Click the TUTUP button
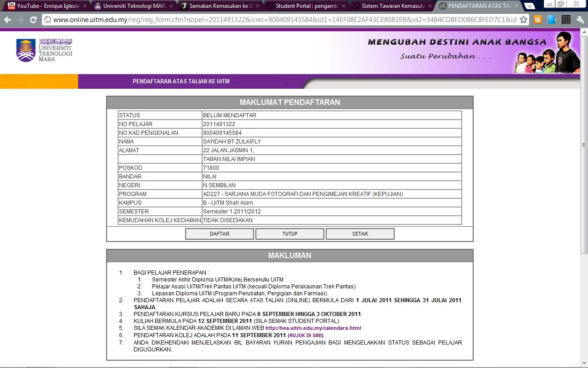The image size is (588, 368). coord(290,234)
